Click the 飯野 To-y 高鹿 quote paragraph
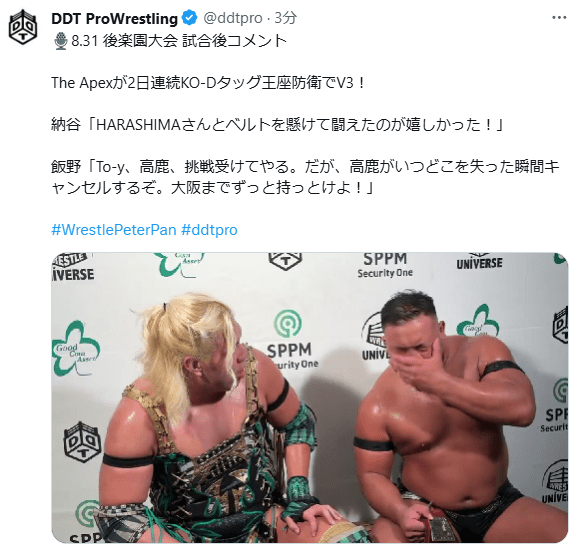 point(306,178)
